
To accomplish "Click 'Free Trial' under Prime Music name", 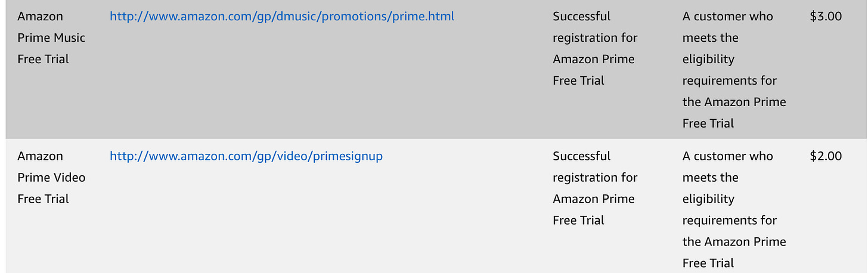I will (43, 59).
